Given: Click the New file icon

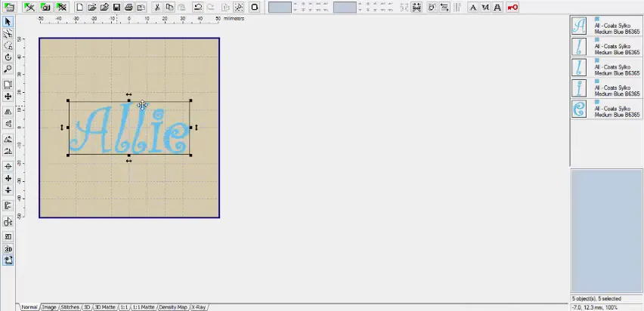Looking at the screenshot, I should (79, 7).
